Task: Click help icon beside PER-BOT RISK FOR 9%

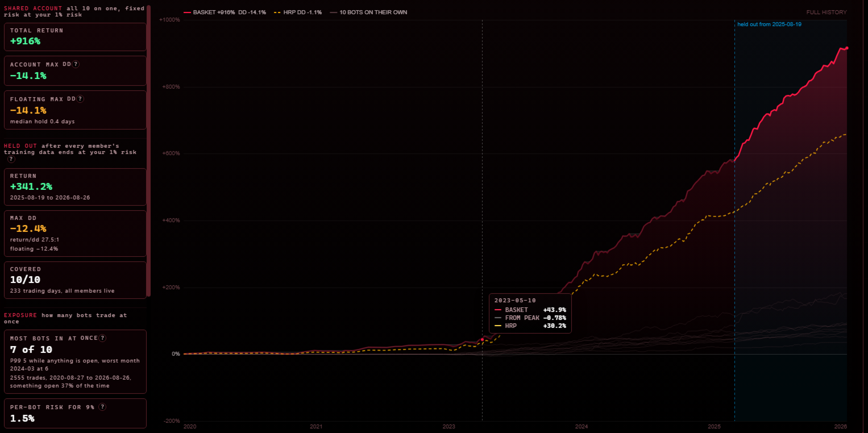Action: [x=102, y=407]
